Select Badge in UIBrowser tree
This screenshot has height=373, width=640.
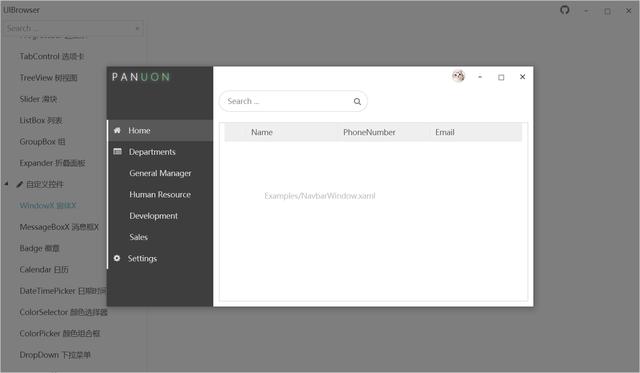[39, 248]
